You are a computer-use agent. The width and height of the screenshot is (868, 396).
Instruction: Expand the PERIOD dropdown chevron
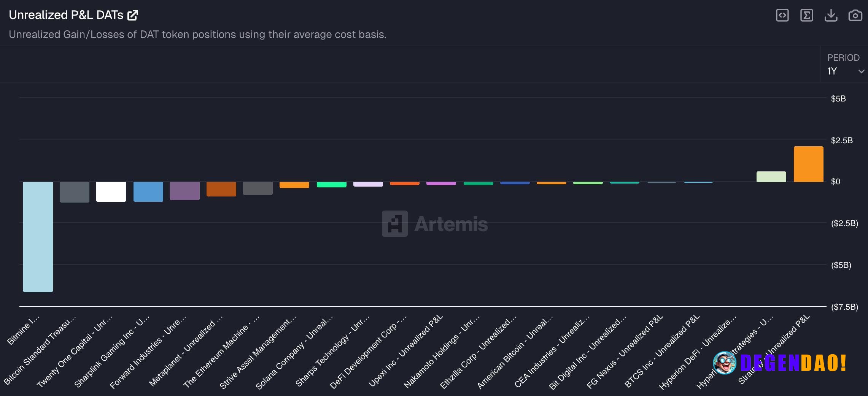861,71
